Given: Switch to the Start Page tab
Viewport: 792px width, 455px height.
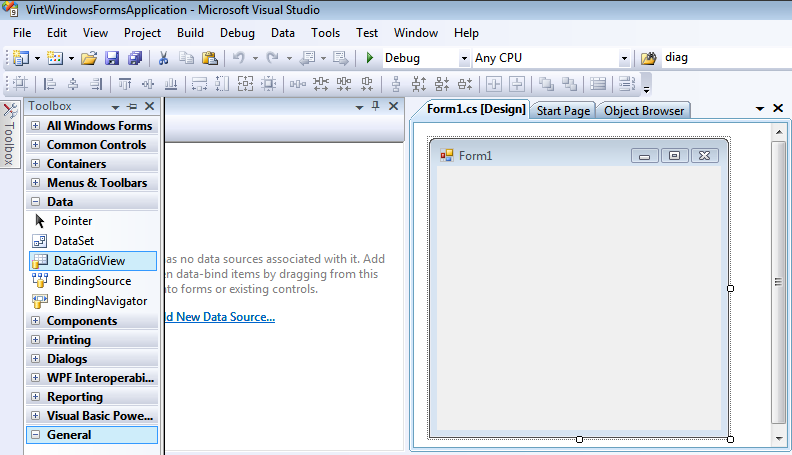Looking at the screenshot, I should tap(563, 110).
